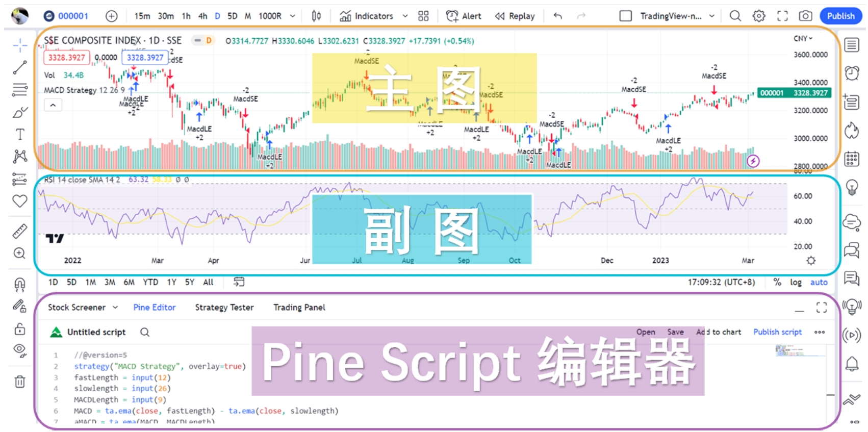Select the brush drawing tool
Viewport: 868px width, 432px height.
click(x=20, y=112)
